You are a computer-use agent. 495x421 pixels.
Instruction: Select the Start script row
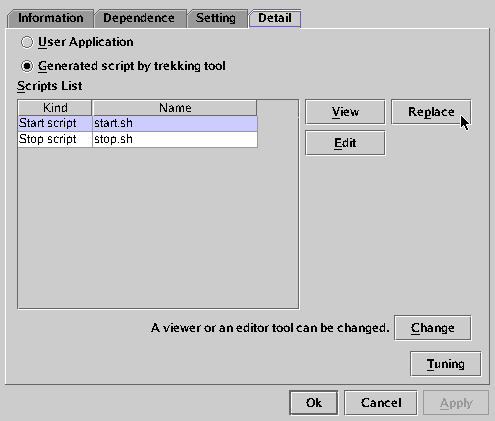[138, 123]
